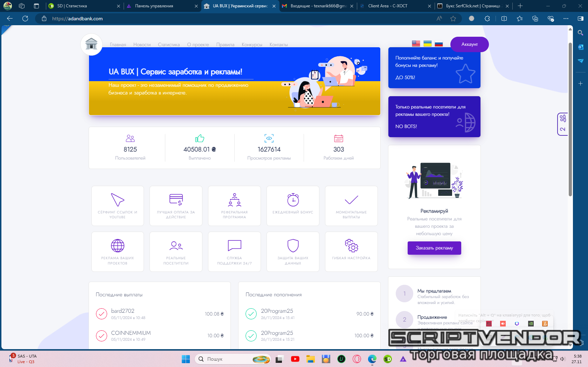Click the page vertical scrollbar
The image size is (588, 367).
pos(570,119)
